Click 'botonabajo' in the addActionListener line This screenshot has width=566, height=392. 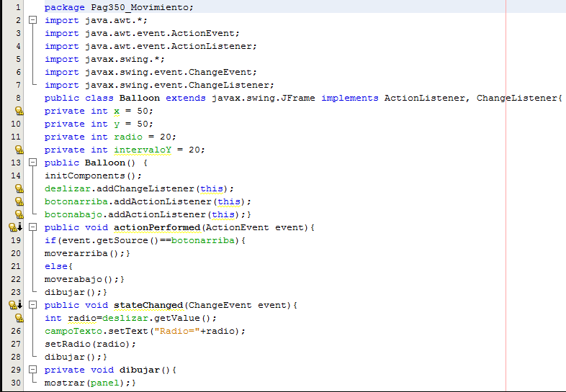(x=73, y=215)
